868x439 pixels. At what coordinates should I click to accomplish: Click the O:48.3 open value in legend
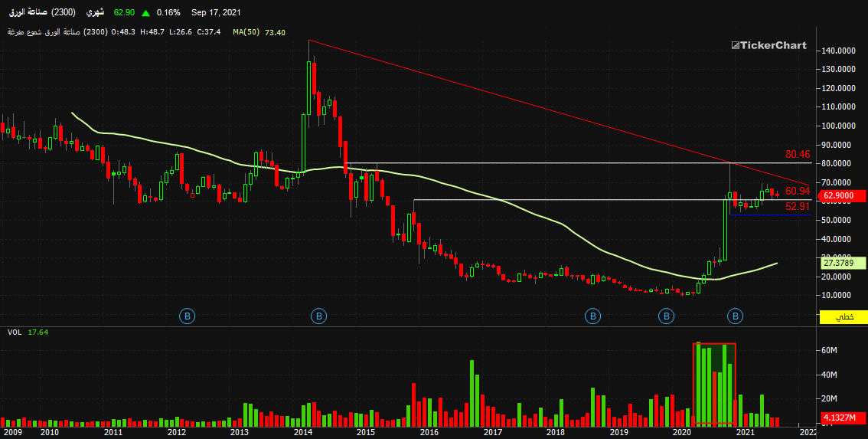coord(125,32)
